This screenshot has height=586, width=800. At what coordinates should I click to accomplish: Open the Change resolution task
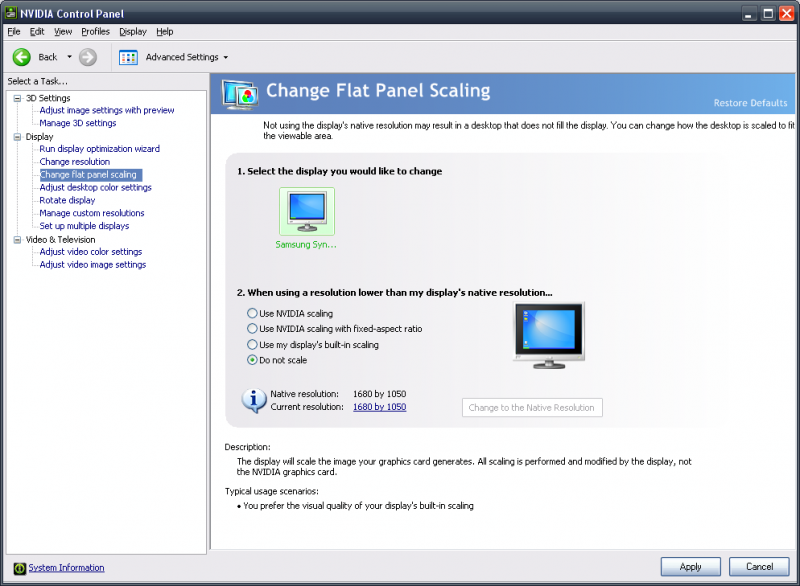pyautogui.click(x=74, y=162)
